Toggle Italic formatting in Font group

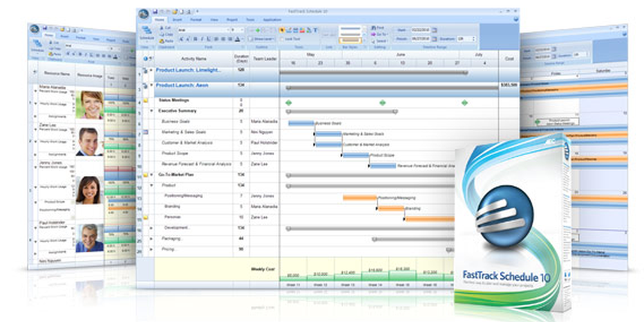[x=202, y=39]
